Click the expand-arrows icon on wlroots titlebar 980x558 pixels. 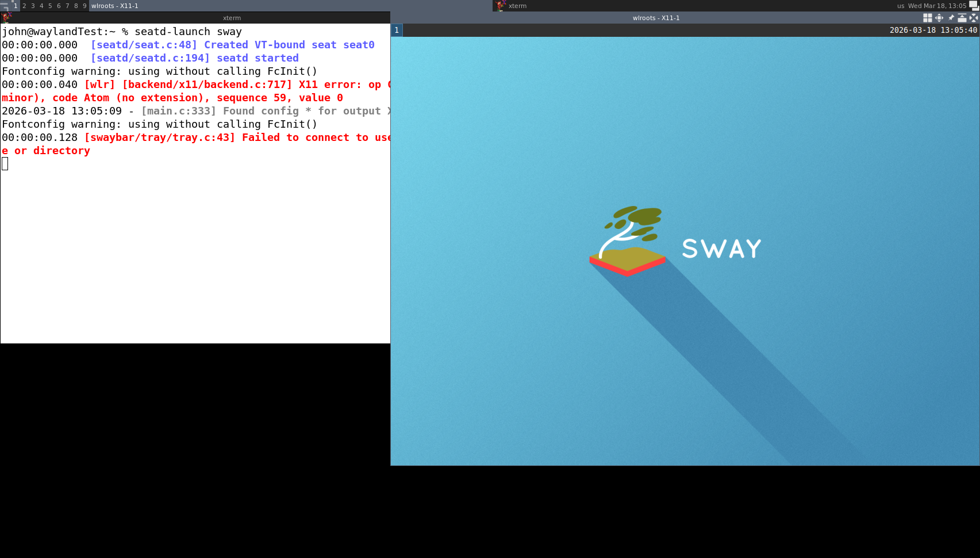point(973,18)
